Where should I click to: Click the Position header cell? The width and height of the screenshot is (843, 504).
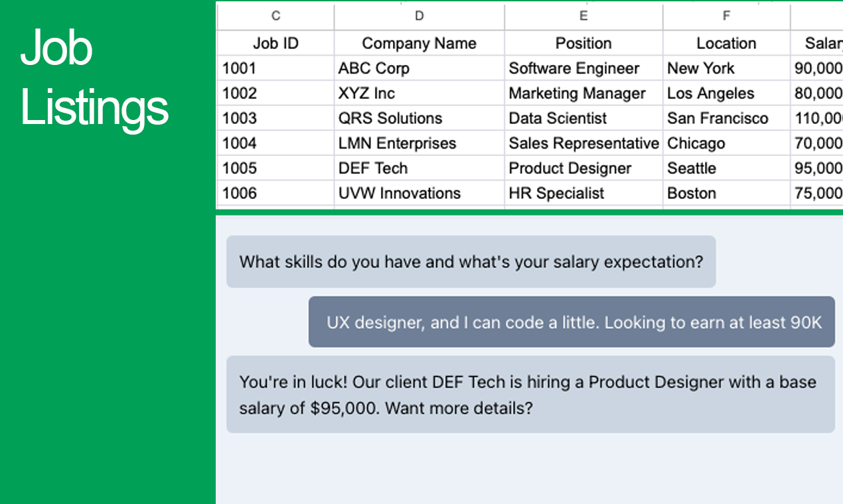[x=583, y=43]
